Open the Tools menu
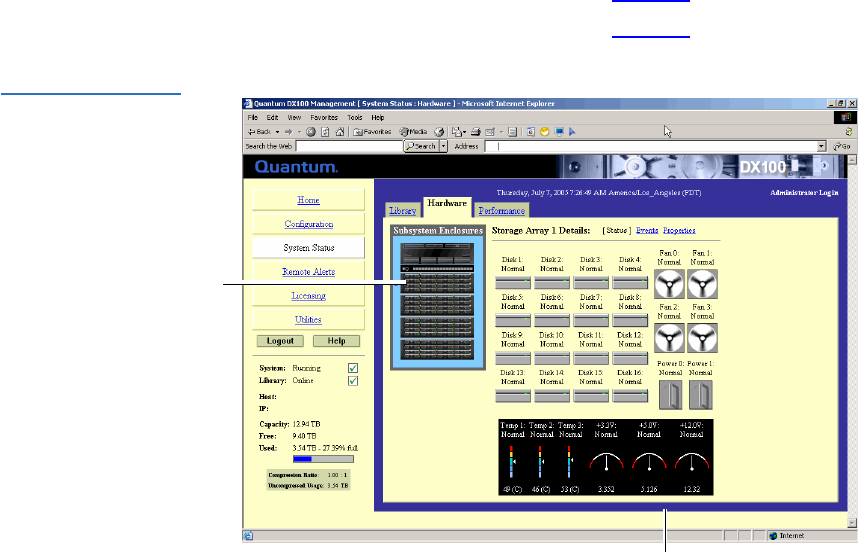The image size is (858, 552). click(355, 118)
